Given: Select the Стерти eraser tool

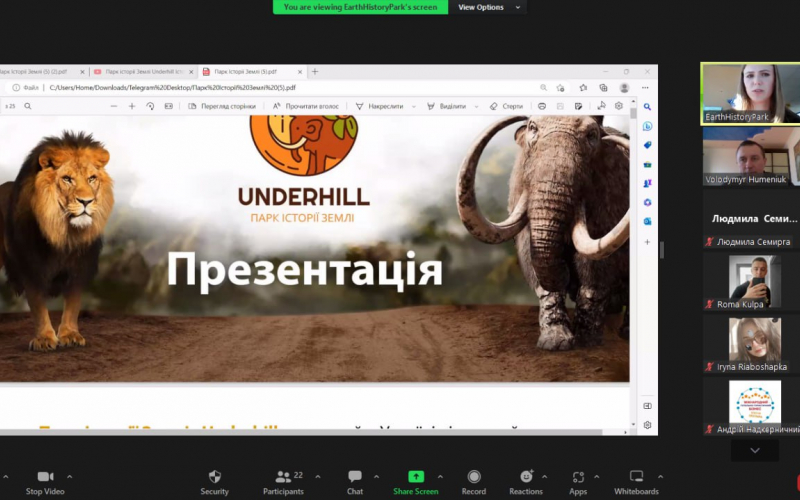Looking at the screenshot, I should 506,106.
